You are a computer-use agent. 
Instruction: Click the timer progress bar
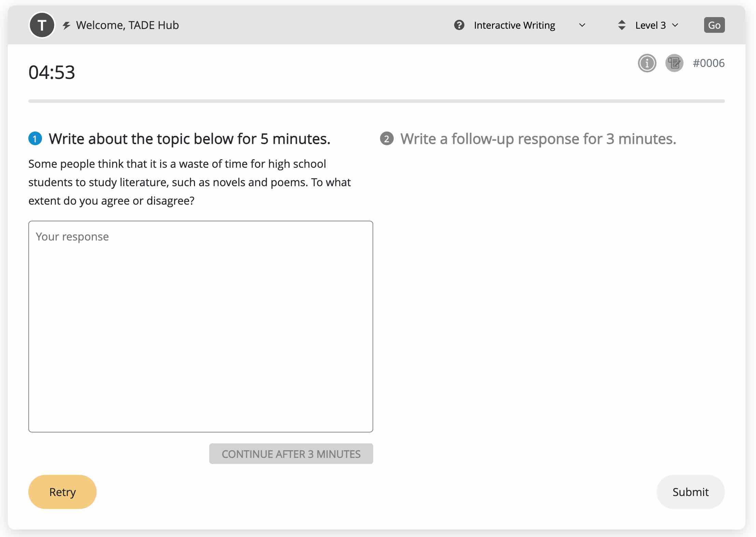(376, 101)
